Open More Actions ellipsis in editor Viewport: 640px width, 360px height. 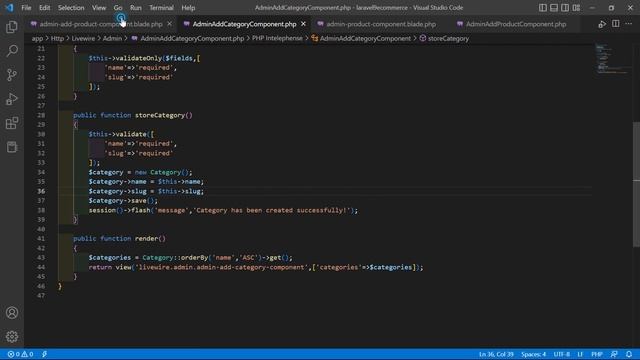point(629,24)
